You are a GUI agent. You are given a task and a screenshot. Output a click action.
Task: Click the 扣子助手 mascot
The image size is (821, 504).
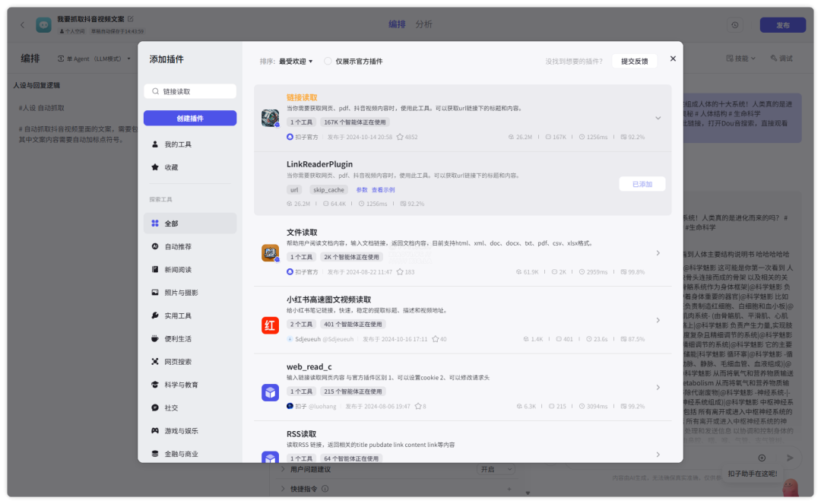791,488
